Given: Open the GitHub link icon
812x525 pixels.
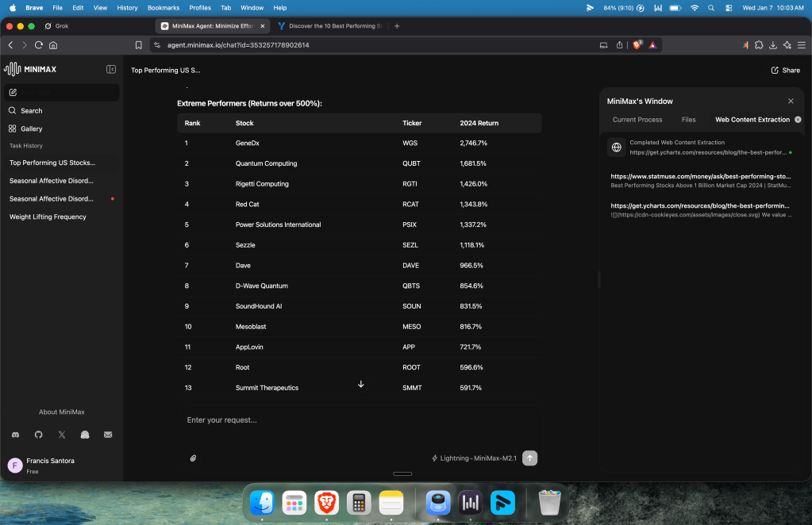Looking at the screenshot, I should coord(38,435).
